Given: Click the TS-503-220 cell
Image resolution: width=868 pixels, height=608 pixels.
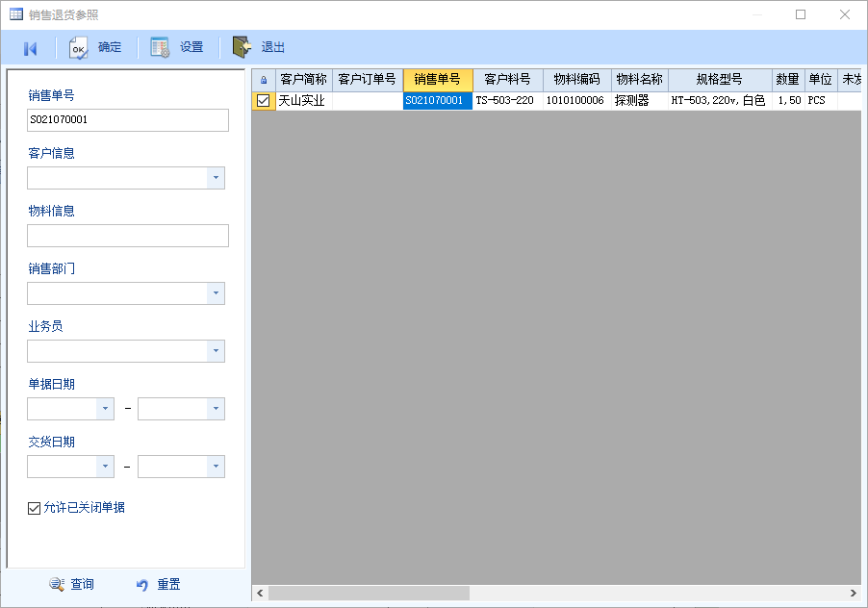Looking at the screenshot, I should (508, 101).
